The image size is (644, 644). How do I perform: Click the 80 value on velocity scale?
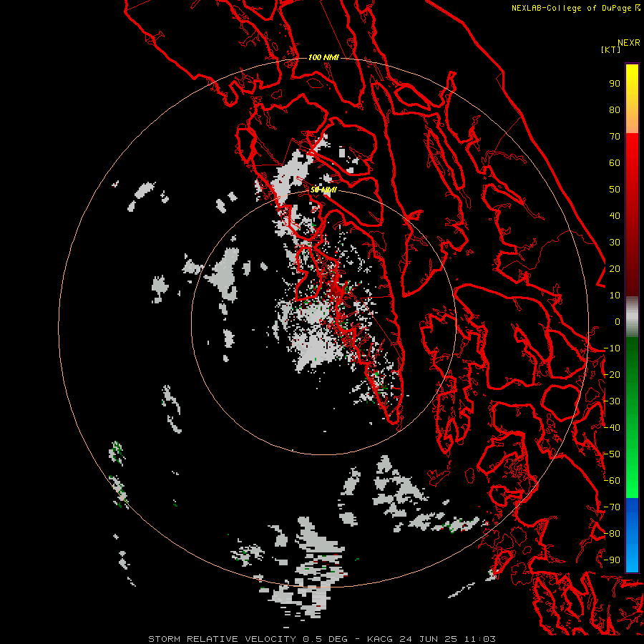point(615,109)
